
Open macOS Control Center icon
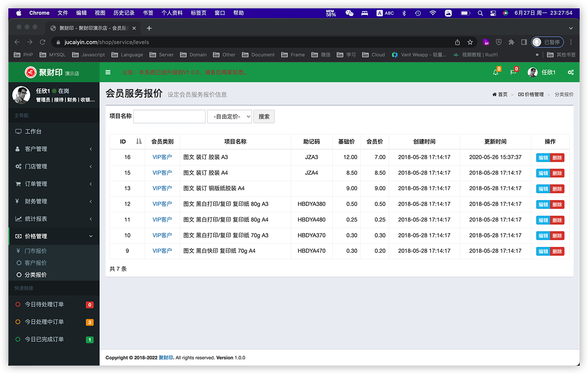[493, 13]
